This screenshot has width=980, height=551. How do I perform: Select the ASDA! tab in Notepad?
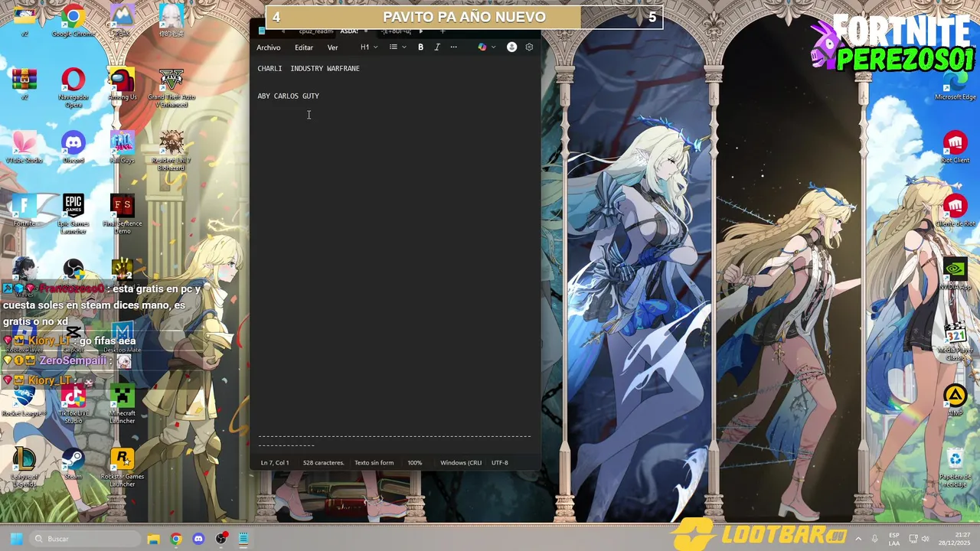click(349, 31)
